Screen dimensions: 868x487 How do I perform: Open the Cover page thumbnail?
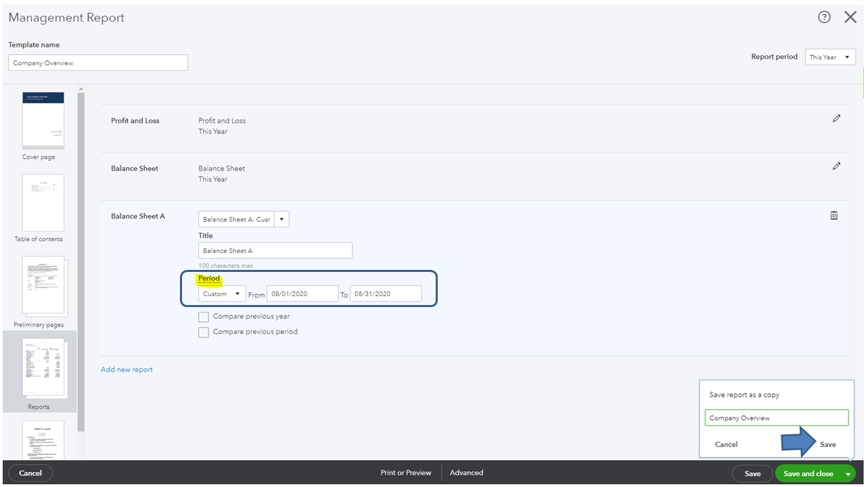43,120
